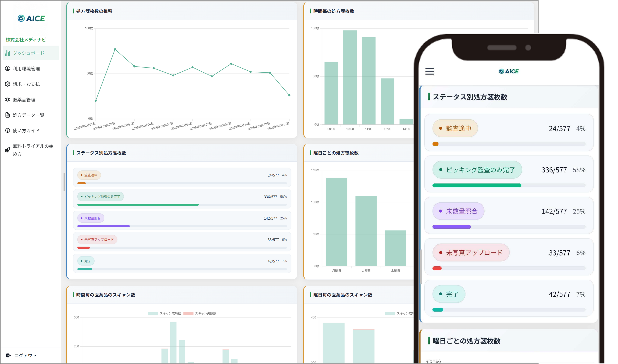The image size is (618, 364).
Task: Click the ログアウト link
Action: [x=25, y=355]
